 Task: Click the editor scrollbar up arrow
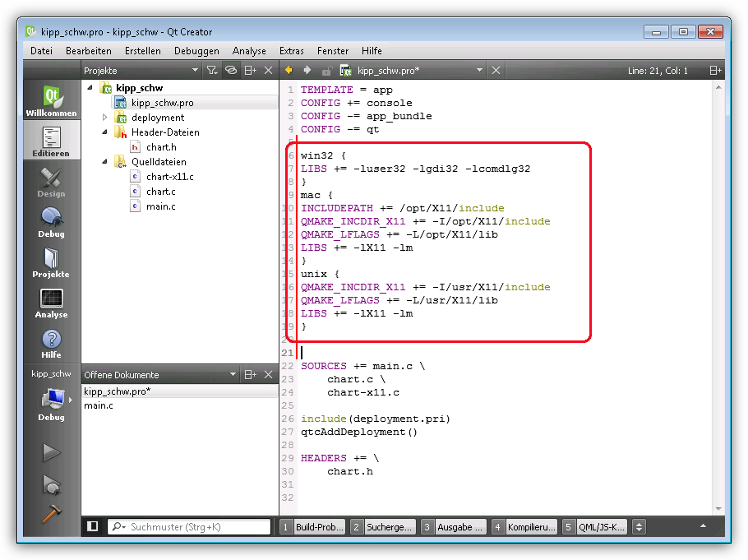coord(719,87)
